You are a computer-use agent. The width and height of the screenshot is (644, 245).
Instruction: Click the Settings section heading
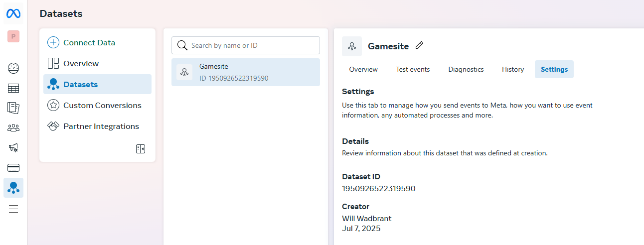click(x=358, y=92)
